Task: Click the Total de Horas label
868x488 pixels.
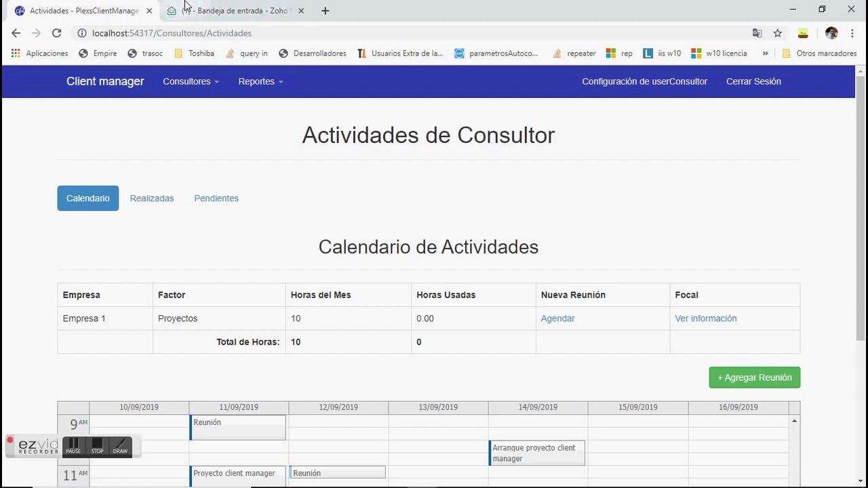Action: [x=248, y=342]
